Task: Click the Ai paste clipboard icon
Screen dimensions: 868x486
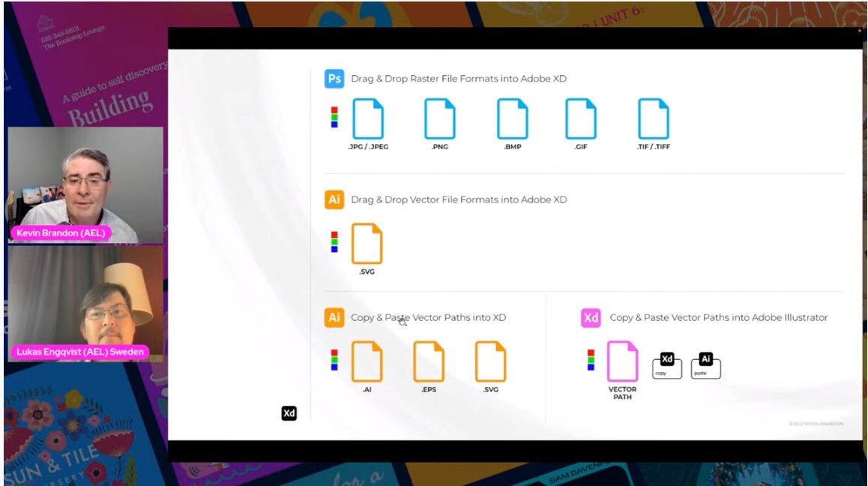Action: 706,365
